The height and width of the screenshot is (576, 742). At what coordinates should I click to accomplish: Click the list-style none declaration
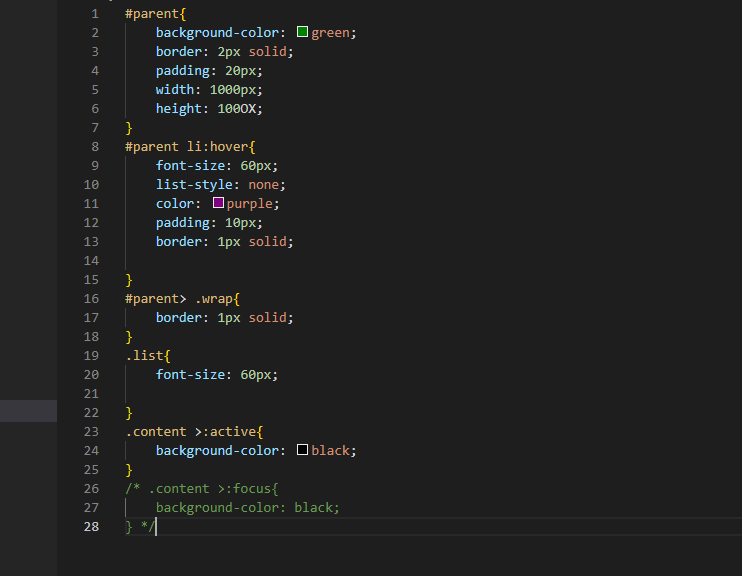tap(220, 185)
